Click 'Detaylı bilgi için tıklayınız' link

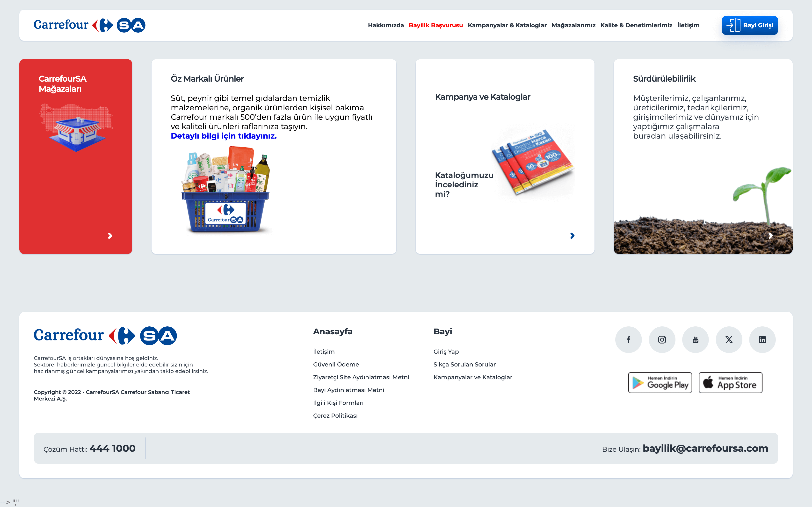pyautogui.click(x=224, y=136)
